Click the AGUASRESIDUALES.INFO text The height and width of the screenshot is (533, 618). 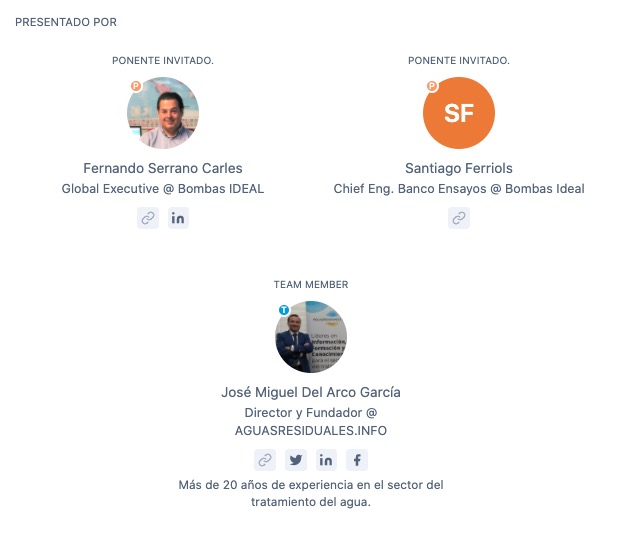click(311, 430)
